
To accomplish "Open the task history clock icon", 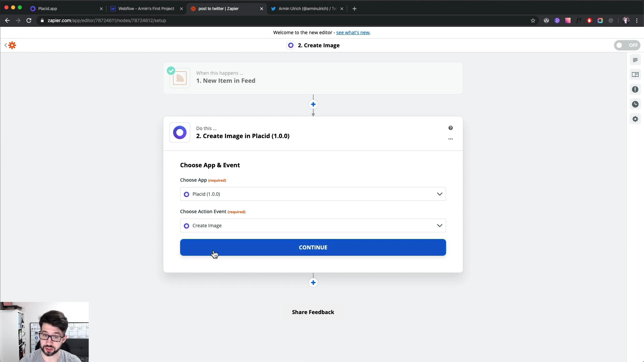I will tap(635, 104).
